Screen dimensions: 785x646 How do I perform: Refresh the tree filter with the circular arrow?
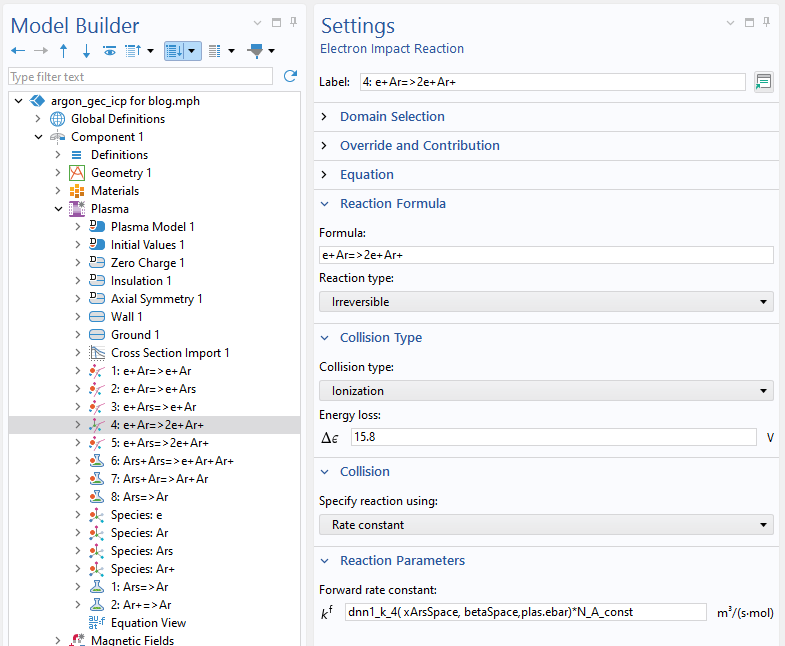tap(290, 76)
